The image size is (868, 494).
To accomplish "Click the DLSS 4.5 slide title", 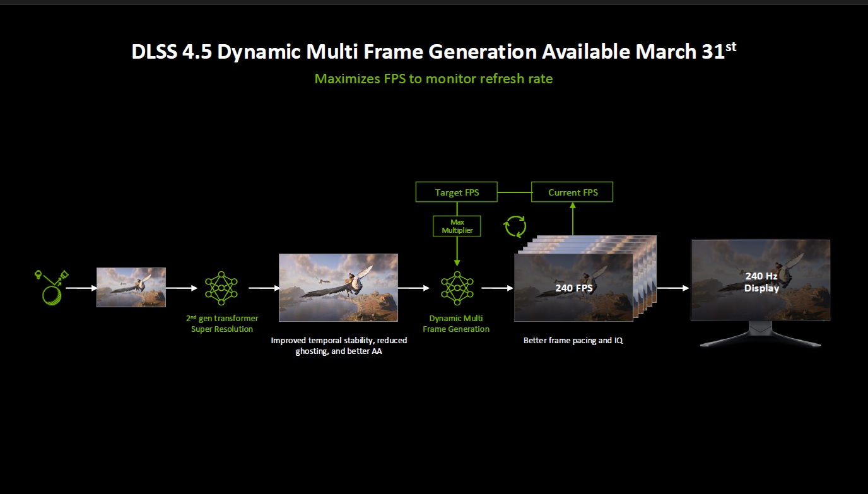I will coord(433,52).
